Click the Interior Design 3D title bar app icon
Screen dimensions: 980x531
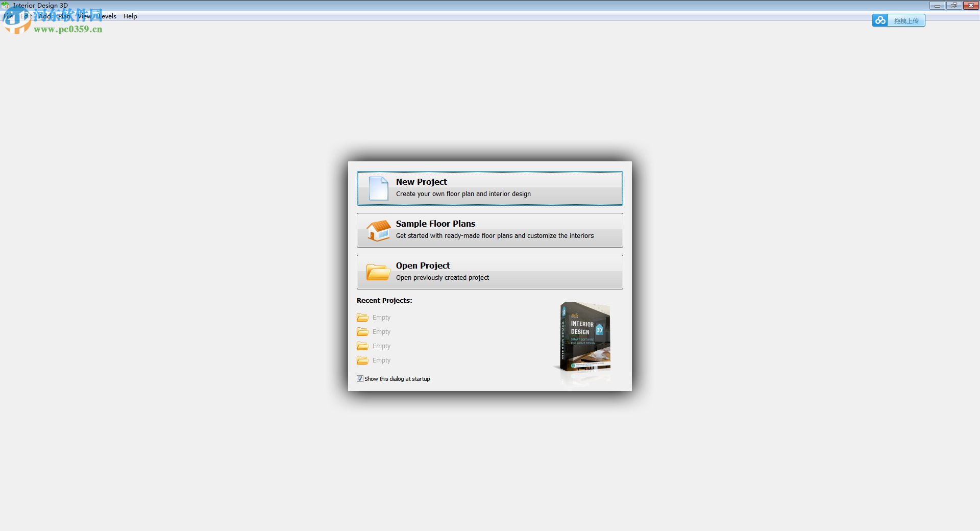point(5,6)
